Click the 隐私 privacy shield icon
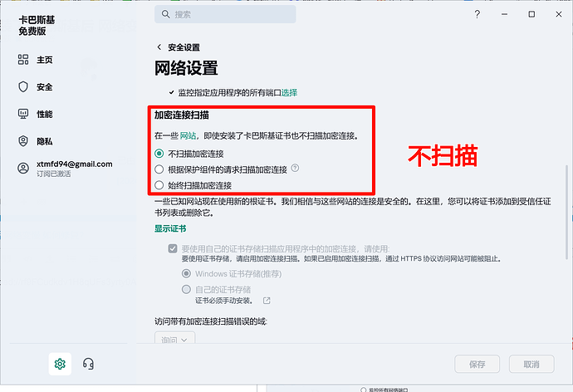The image size is (573, 392). (x=23, y=141)
